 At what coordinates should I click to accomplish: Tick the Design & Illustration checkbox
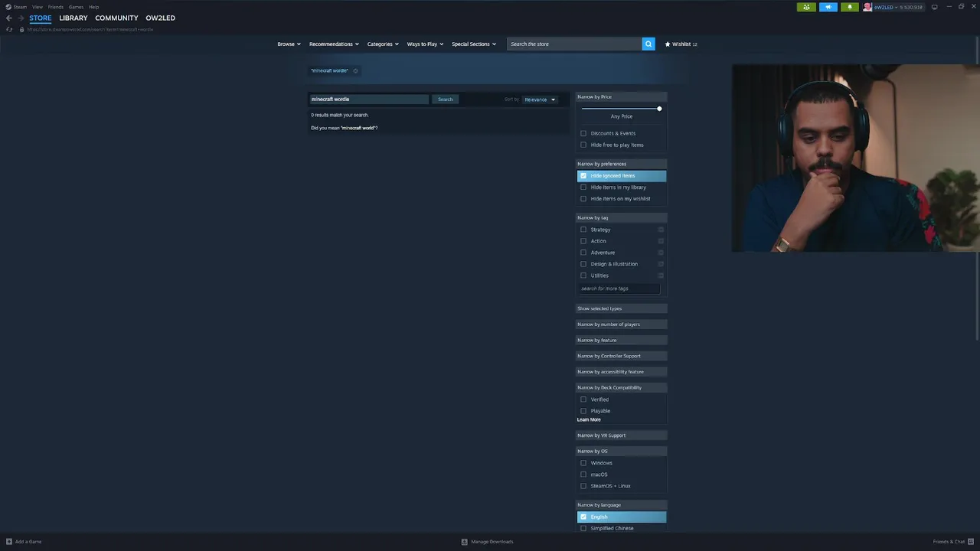pos(583,264)
